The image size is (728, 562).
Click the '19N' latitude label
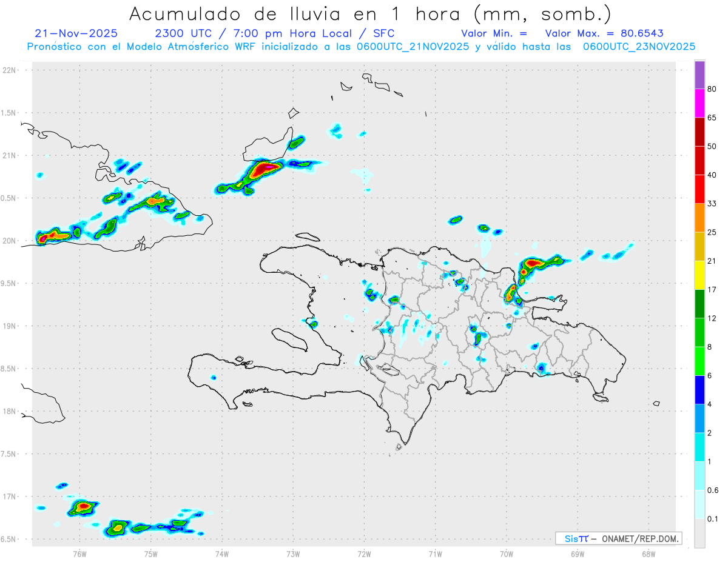9,326
